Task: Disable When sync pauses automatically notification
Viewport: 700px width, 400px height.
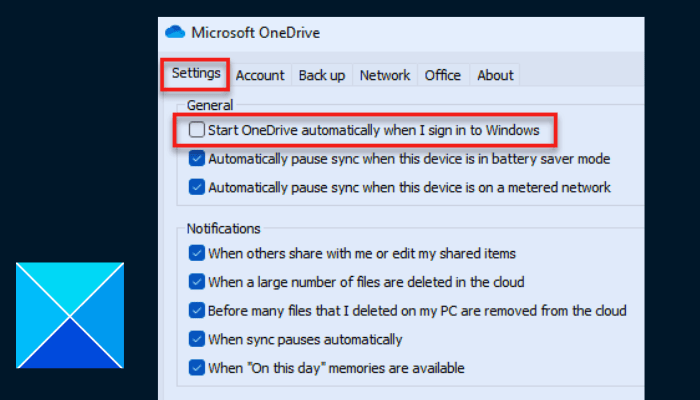Action: pyautogui.click(x=197, y=339)
